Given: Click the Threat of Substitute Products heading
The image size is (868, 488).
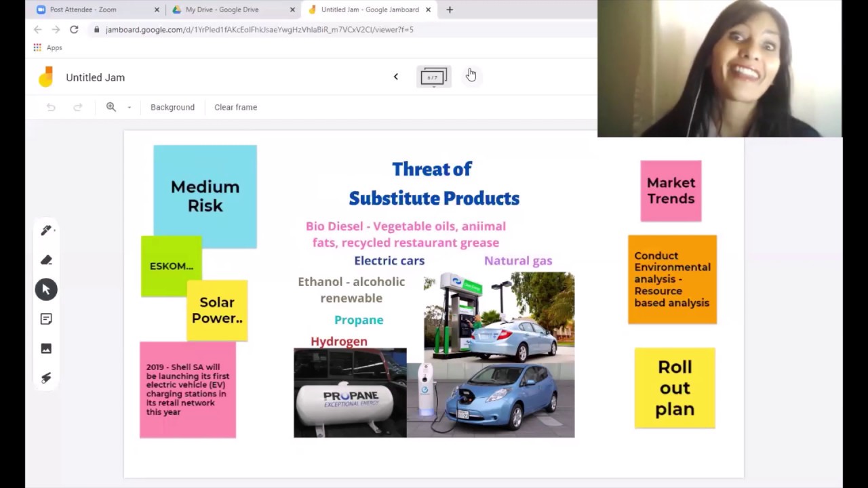Looking at the screenshot, I should click(x=434, y=184).
